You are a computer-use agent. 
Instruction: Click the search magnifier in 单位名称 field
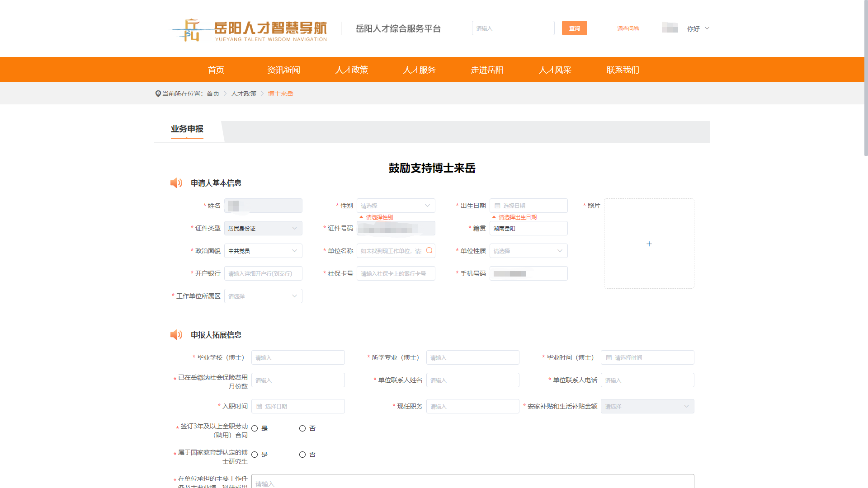point(429,250)
